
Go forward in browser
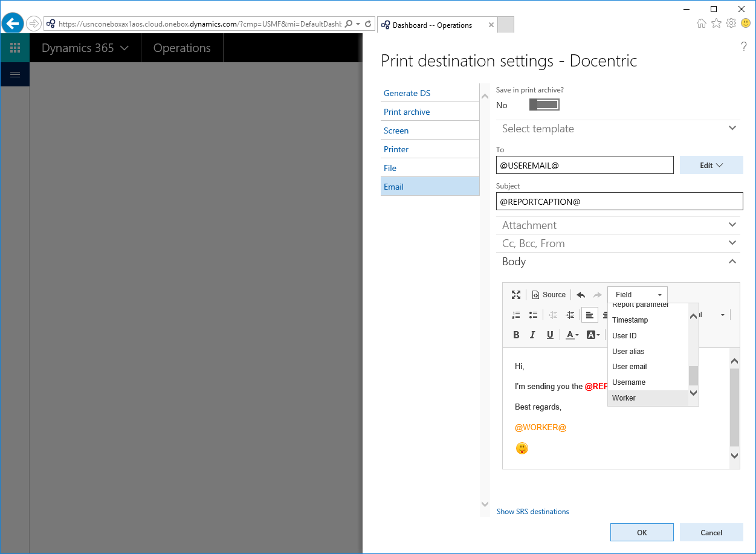point(34,24)
